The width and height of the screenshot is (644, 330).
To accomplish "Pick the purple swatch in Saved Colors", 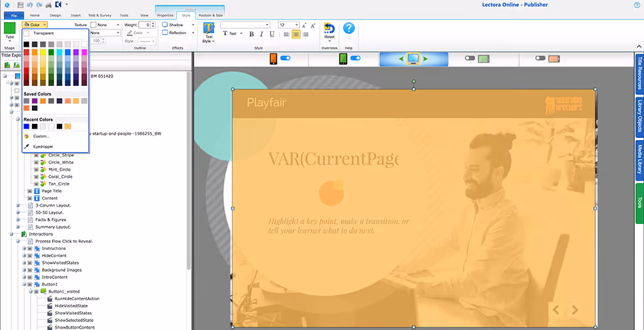I will (35, 101).
